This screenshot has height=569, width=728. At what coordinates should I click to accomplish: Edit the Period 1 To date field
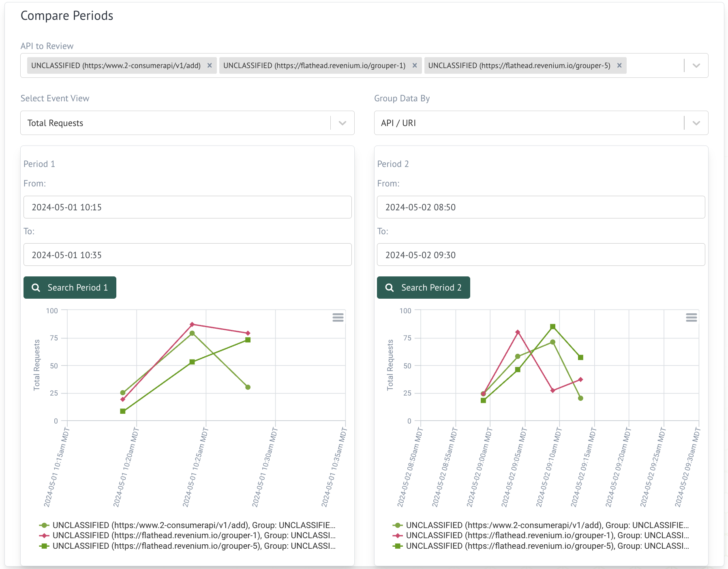pos(187,255)
